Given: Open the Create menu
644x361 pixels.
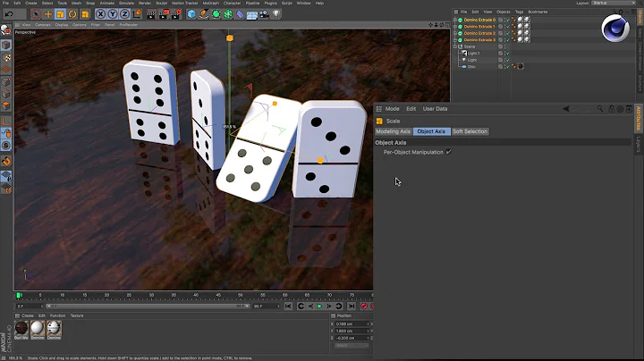Looking at the screenshot, I should click(30, 3).
